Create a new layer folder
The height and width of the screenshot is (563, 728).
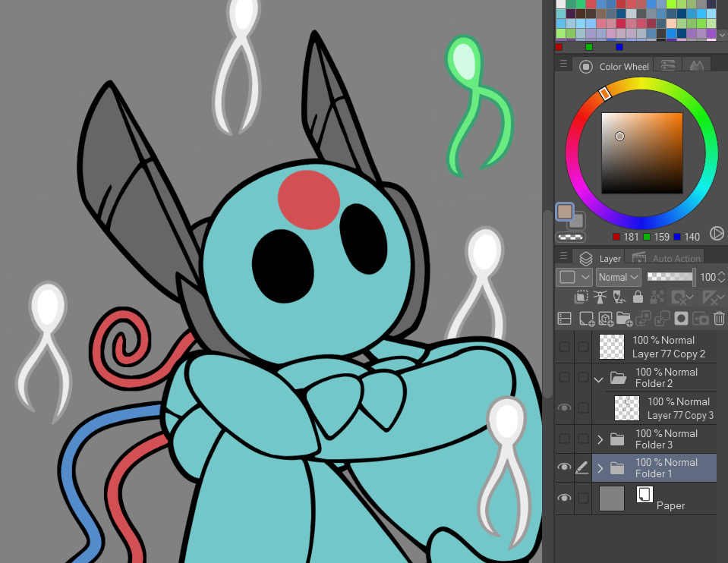click(x=624, y=319)
